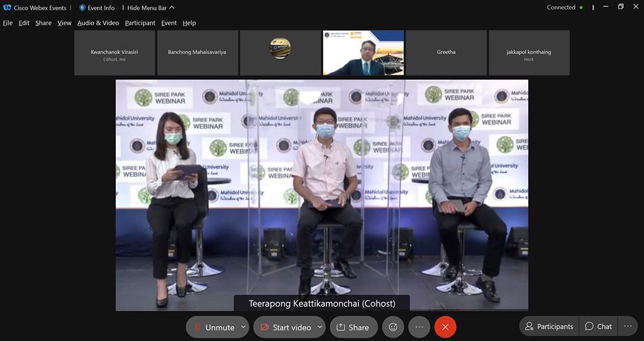
Task: Open the Event menu in menu bar
Action: pos(169,23)
